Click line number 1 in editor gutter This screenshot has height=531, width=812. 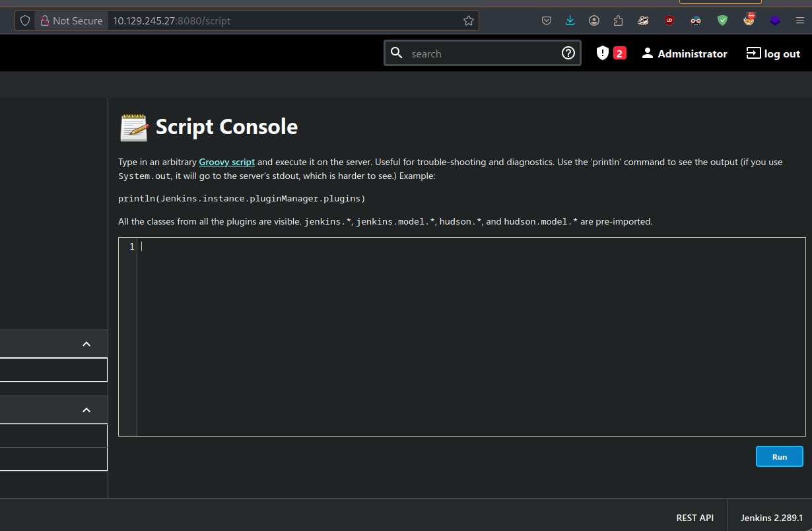pyautogui.click(x=132, y=246)
